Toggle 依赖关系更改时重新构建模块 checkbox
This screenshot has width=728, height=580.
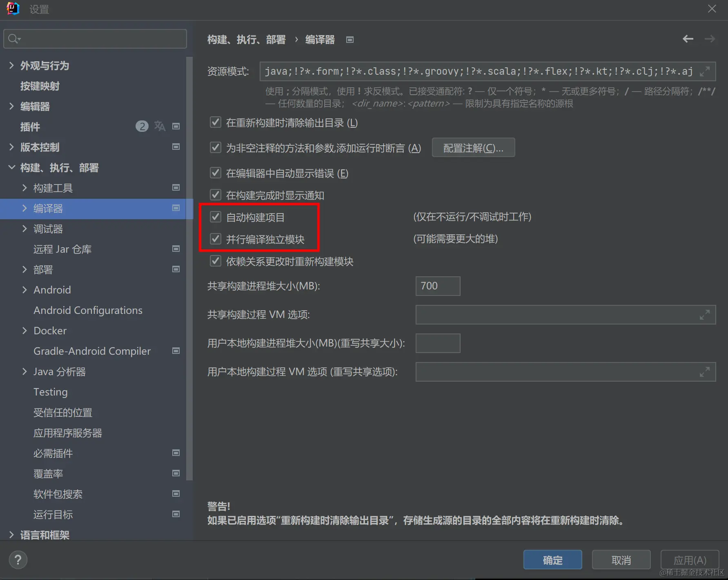[x=215, y=261]
